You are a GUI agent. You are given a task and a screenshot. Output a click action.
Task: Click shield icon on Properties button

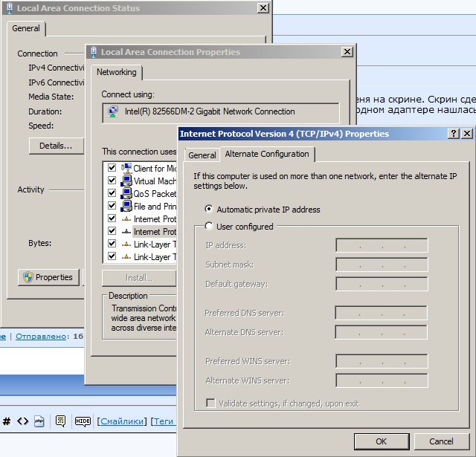28,277
